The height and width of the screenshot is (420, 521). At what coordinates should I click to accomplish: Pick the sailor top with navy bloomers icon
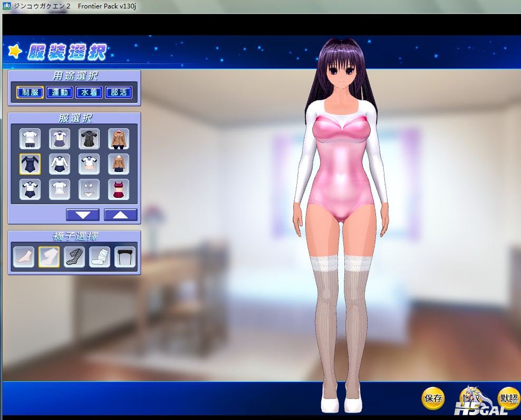(30, 189)
